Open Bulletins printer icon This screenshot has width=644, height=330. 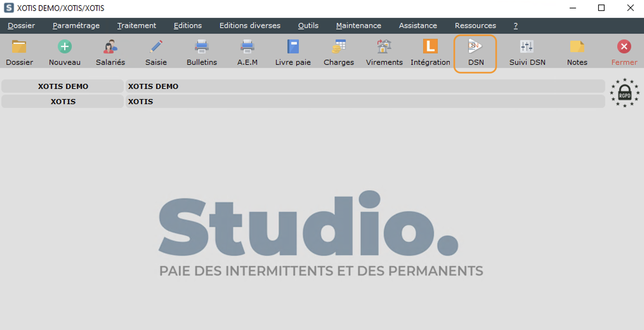(201, 47)
